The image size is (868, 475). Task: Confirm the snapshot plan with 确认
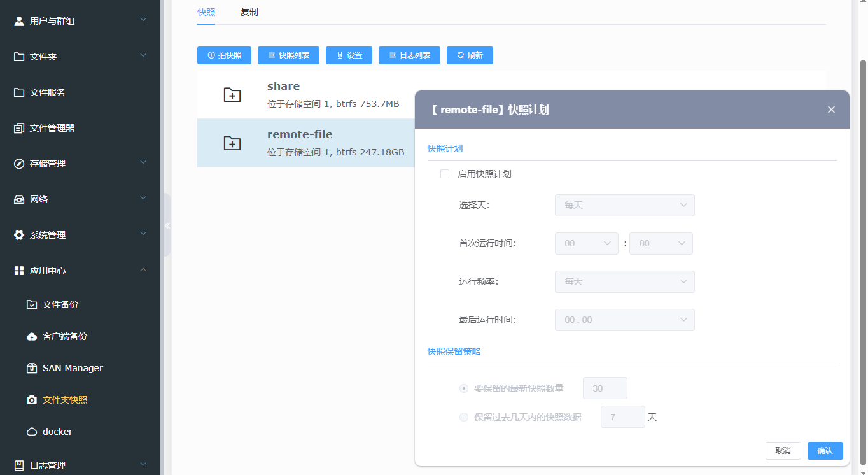click(825, 451)
